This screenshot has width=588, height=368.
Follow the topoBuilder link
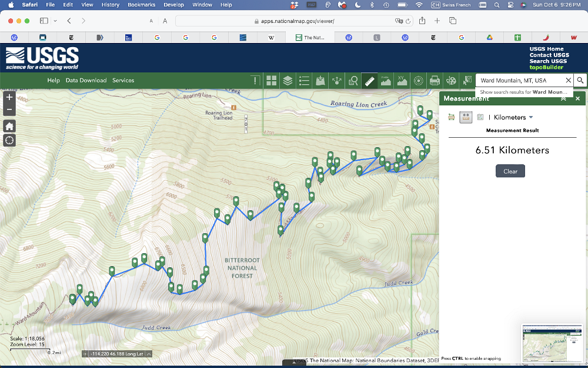click(x=546, y=67)
